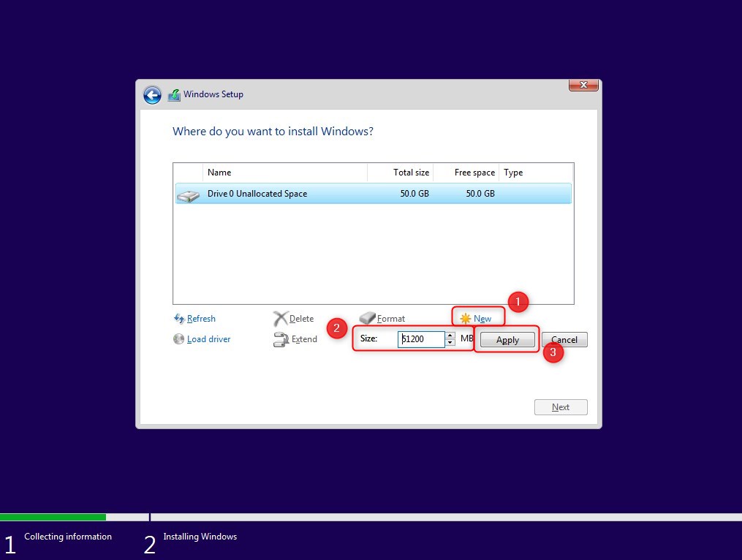Viewport: 742px width, 560px height.
Task: Click the Delete X icon
Action: pyautogui.click(x=280, y=319)
